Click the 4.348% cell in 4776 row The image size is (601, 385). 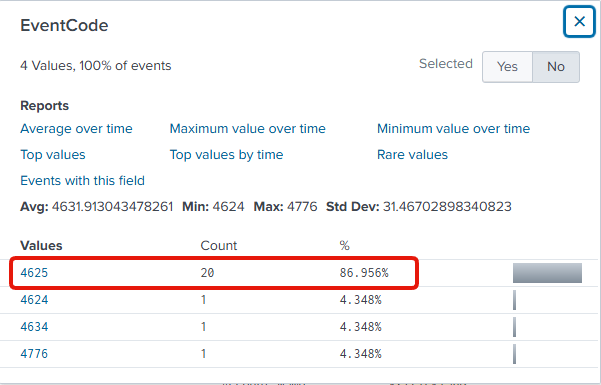[360, 354]
